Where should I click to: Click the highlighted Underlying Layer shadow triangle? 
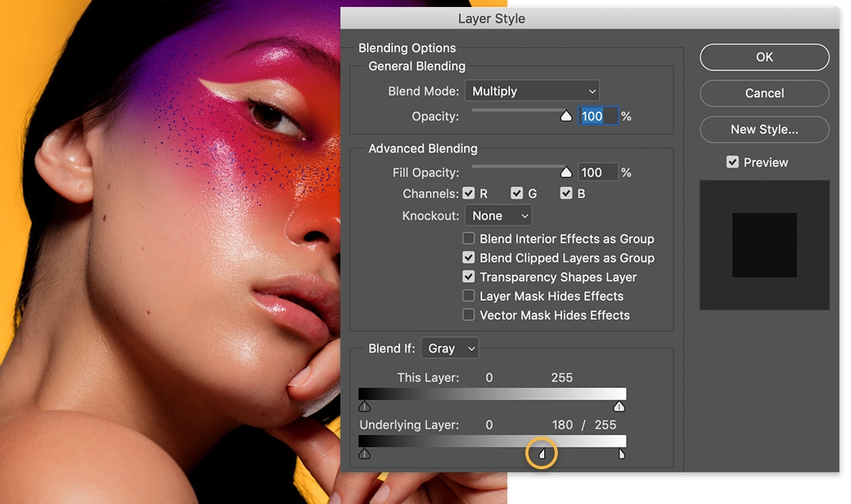pyautogui.click(x=541, y=454)
